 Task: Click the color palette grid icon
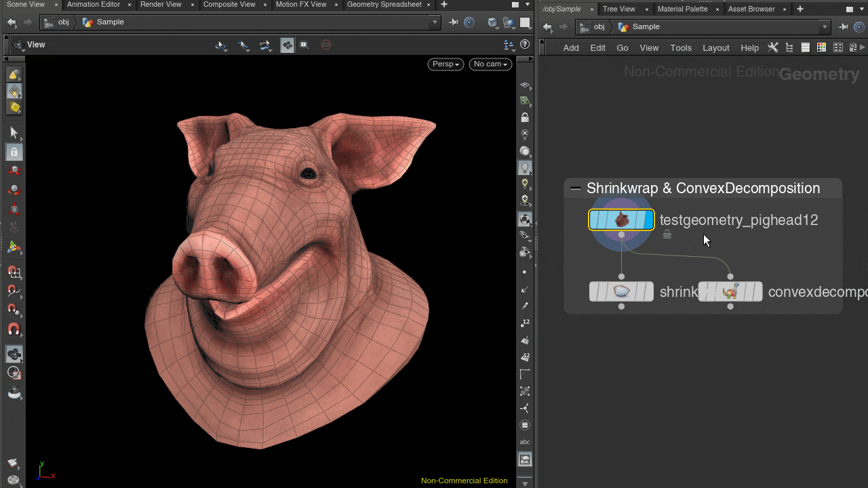pyautogui.click(x=821, y=47)
